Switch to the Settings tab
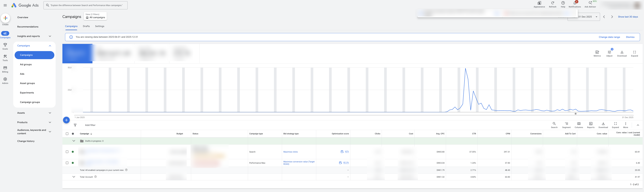The width and height of the screenshot is (644, 192). coord(100,26)
